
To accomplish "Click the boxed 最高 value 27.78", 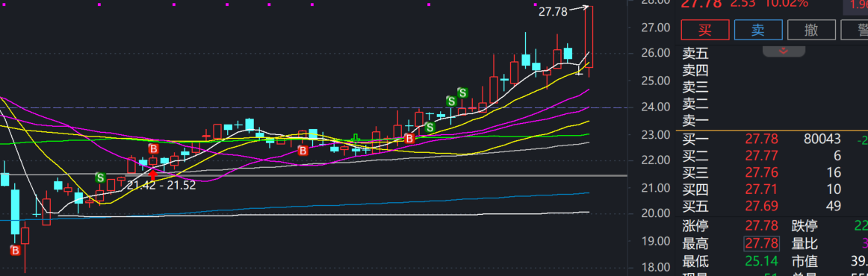I will pyautogui.click(x=761, y=243).
